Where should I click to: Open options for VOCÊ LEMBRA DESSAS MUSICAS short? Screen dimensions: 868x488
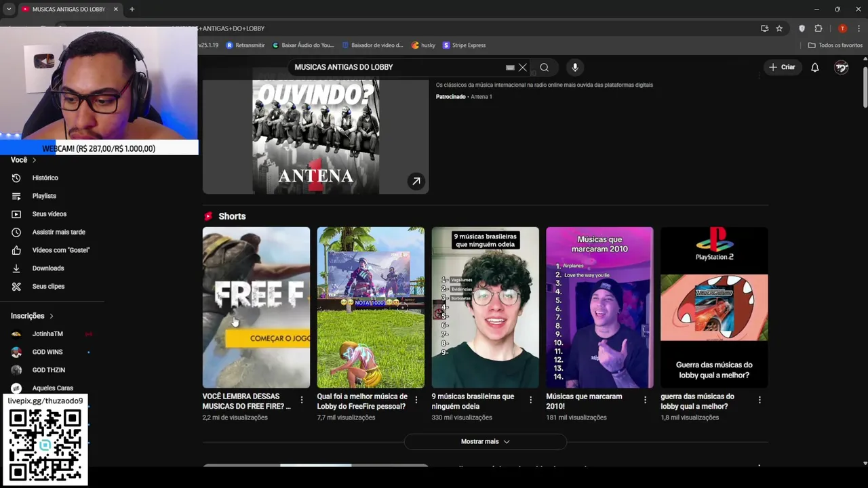[x=302, y=400]
